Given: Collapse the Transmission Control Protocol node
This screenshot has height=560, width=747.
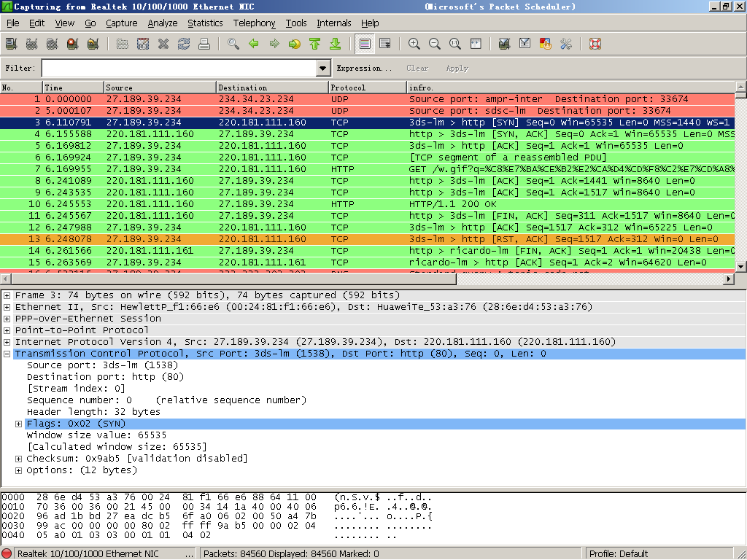Looking at the screenshot, I should point(7,354).
